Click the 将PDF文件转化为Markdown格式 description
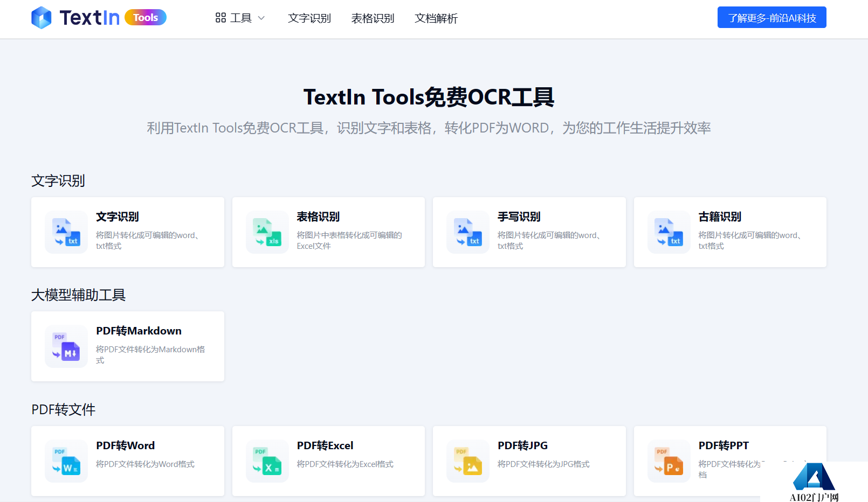The width and height of the screenshot is (868, 502). pos(150,354)
